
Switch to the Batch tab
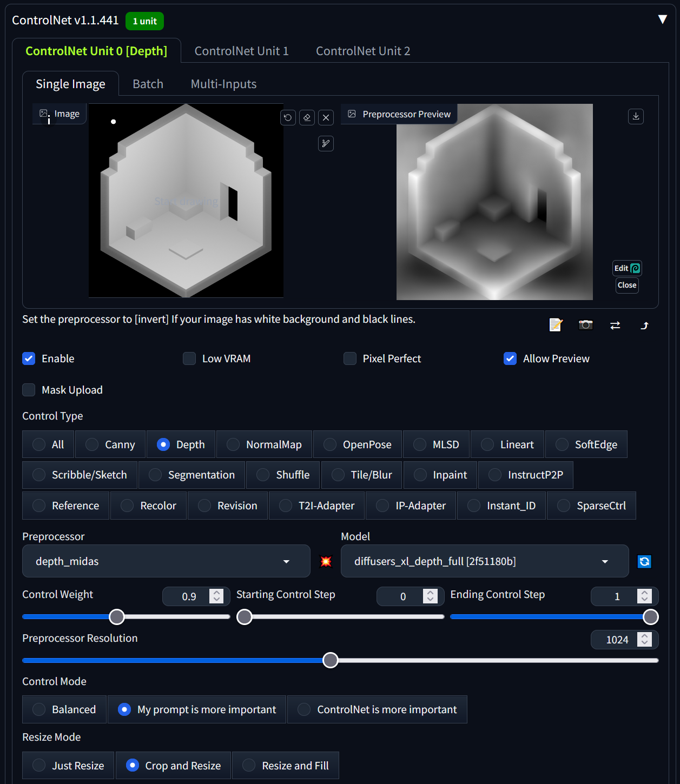pos(148,84)
